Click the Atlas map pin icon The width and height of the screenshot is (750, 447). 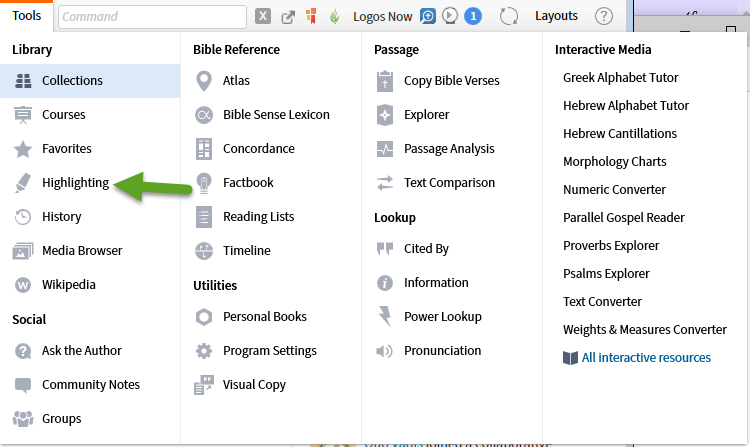(204, 81)
